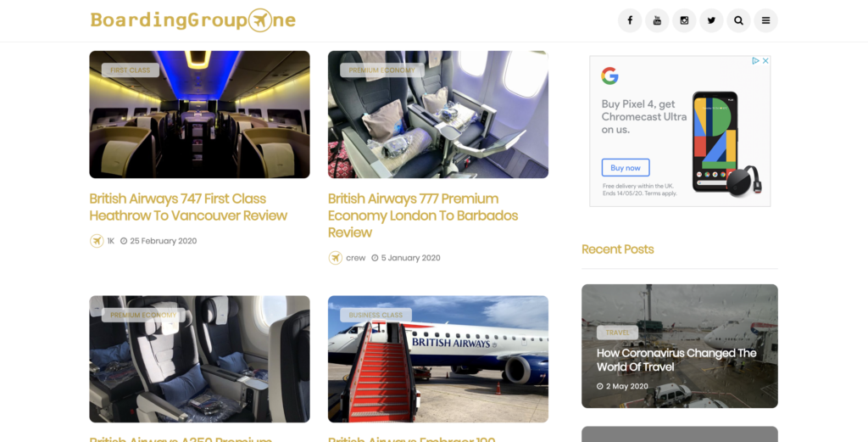Open the Instagram profile icon
Screen dimensions: 868x442
coord(684,20)
